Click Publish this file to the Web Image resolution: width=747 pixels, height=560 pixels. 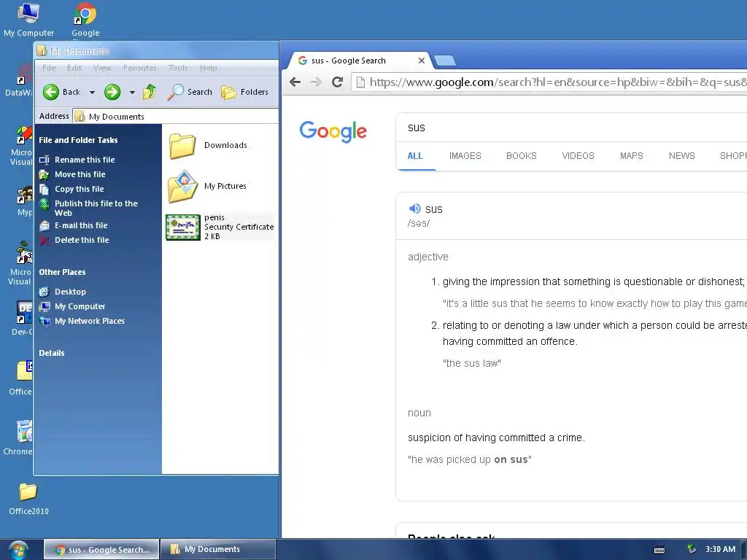point(96,208)
